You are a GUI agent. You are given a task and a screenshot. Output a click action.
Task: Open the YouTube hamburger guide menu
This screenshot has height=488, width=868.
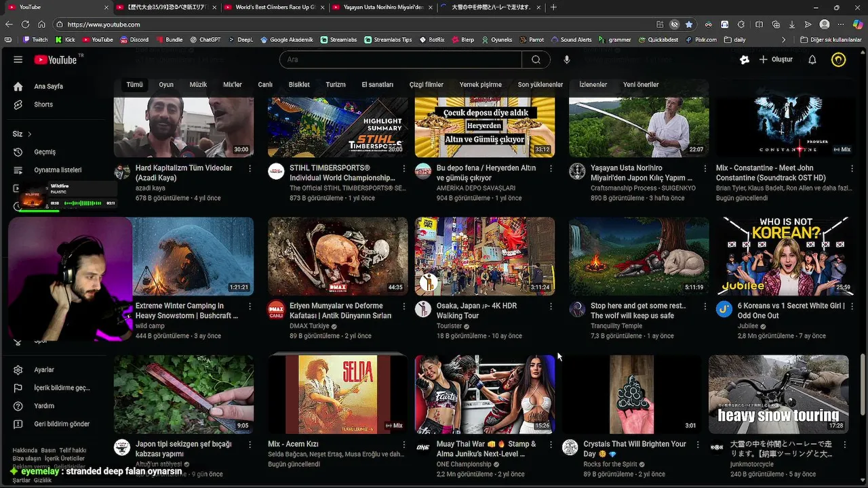pos(18,60)
